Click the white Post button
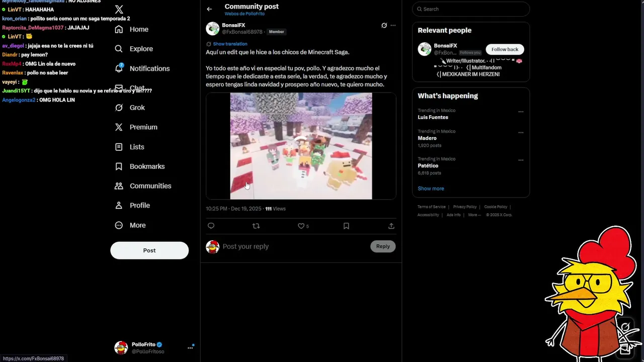 click(x=149, y=250)
